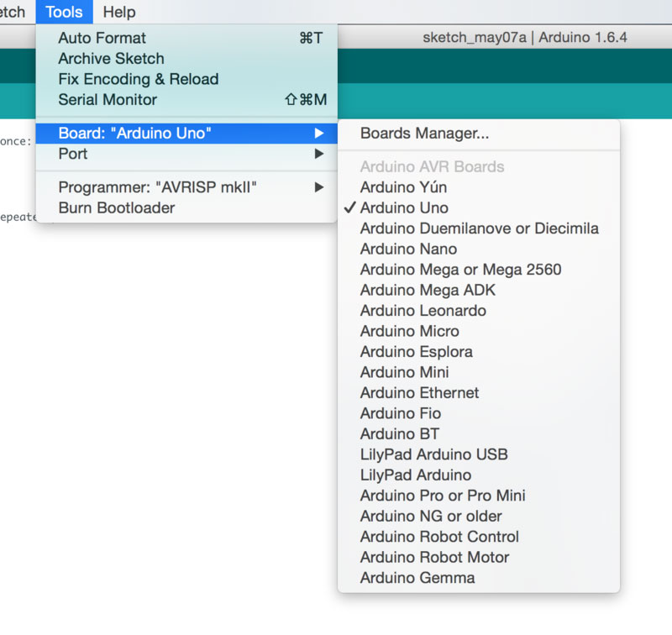Choose LilyPad Arduino USB

(x=433, y=454)
